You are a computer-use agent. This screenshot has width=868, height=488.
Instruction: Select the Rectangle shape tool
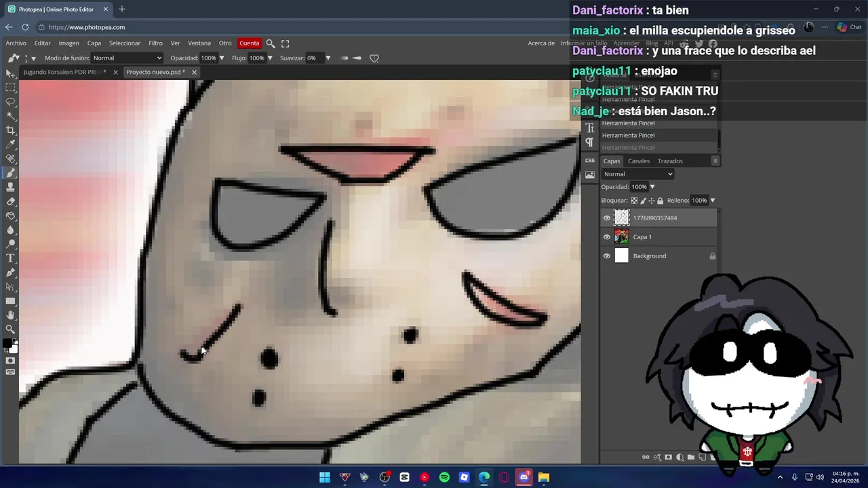tap(10, 301)
